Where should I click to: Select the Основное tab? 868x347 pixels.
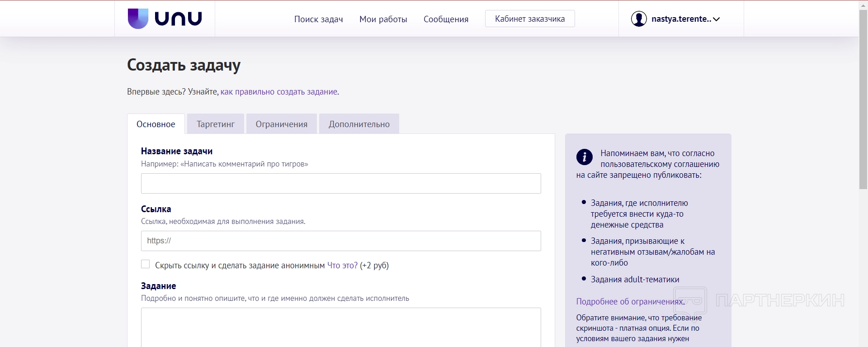(156, 124)
